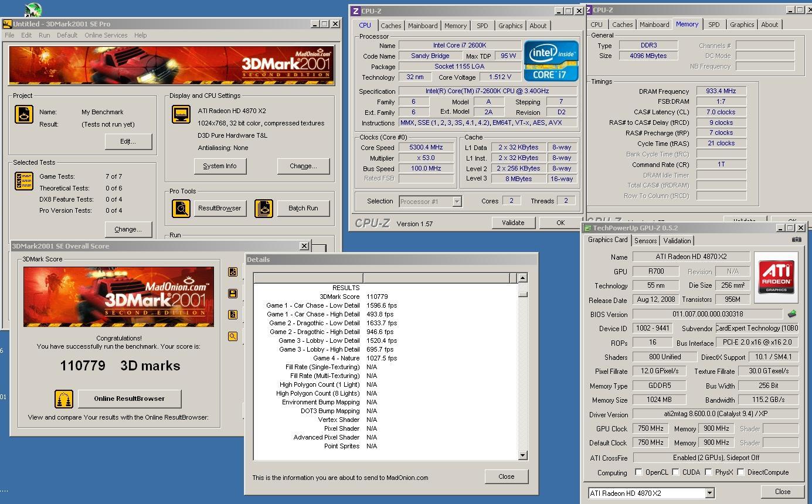Close the Details dialog with the Close button
The height and width of the screenshot is (504, 812).
click(x=507, y=476)
